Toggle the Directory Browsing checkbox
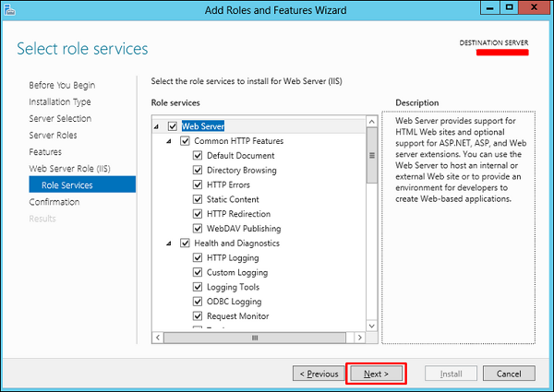This screenshot has width=554, height=392. (198, 171)
